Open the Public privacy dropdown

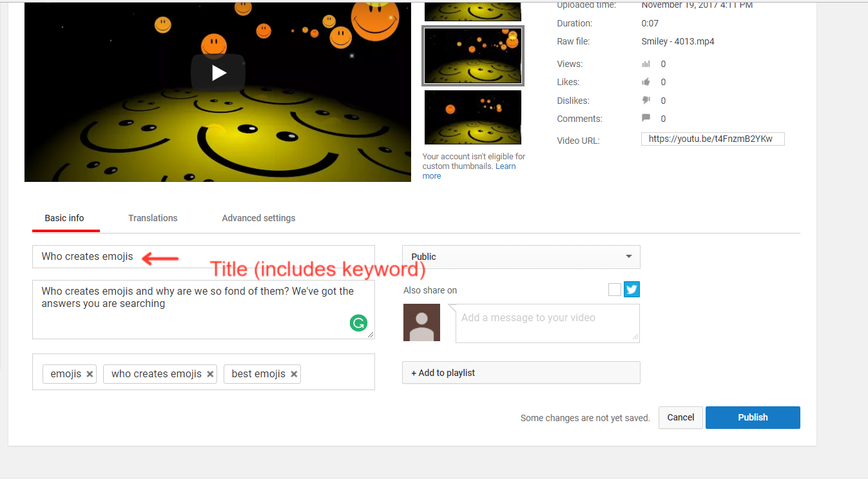pyautogui.click(x=521, y=257)
